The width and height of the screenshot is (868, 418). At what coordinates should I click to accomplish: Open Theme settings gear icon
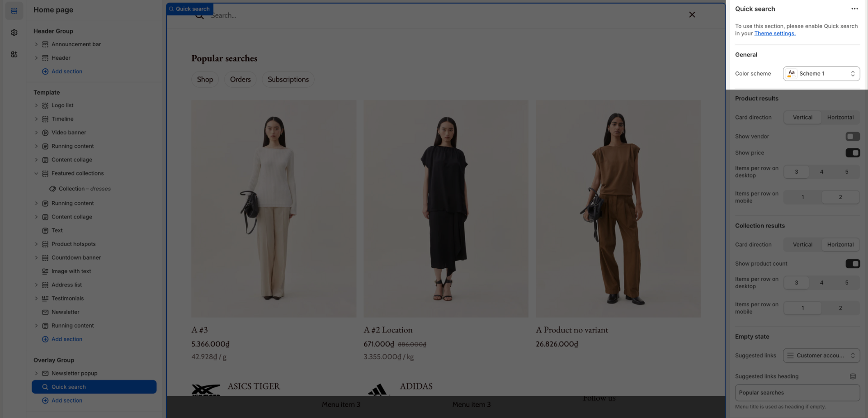pos(14,33)
